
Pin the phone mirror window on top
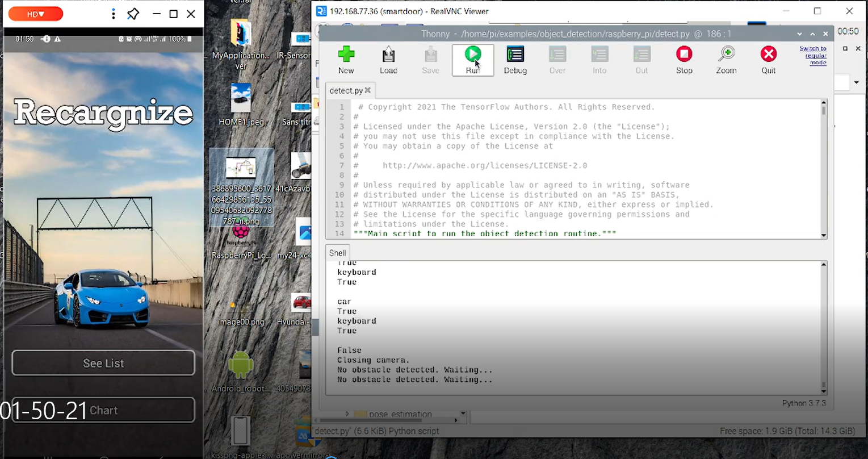tap(133, 14)
